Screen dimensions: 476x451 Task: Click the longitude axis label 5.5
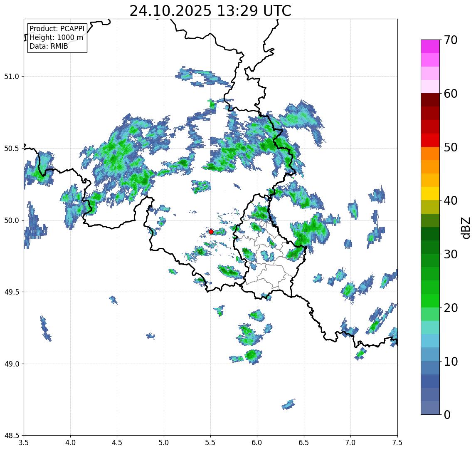[x=211, y=442]
